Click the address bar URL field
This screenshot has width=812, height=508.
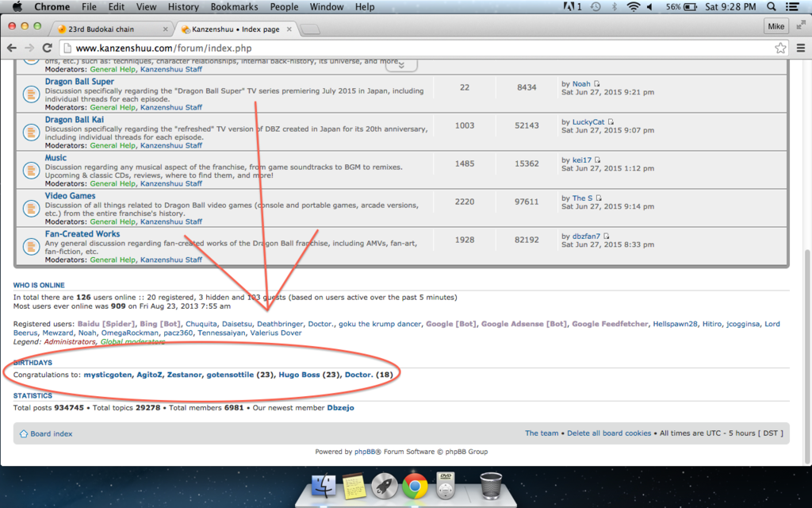[396, 48]
